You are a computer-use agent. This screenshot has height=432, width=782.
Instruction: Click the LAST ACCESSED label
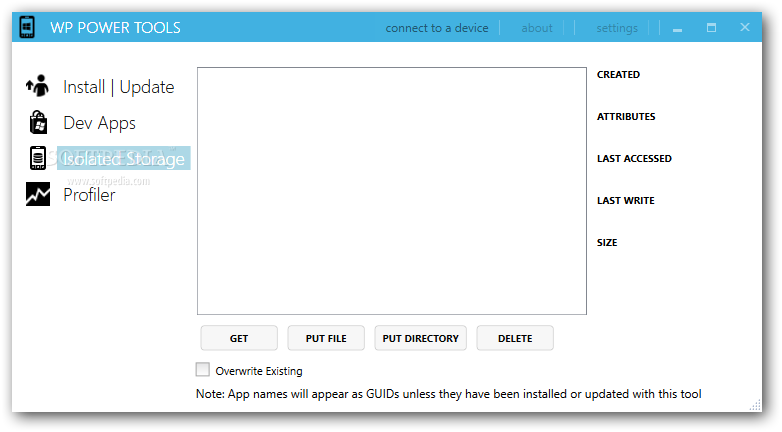point(634,158)
